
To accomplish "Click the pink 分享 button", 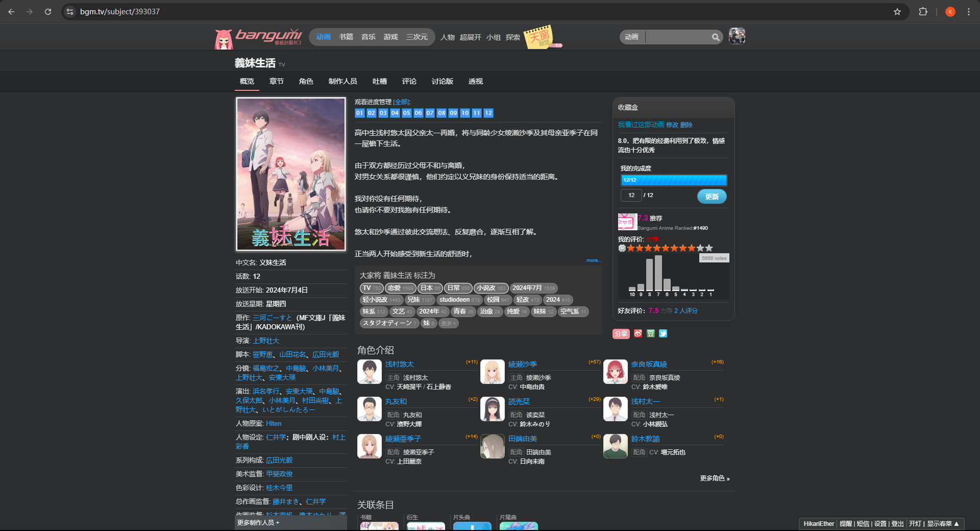I will click(x=621, y=334).
